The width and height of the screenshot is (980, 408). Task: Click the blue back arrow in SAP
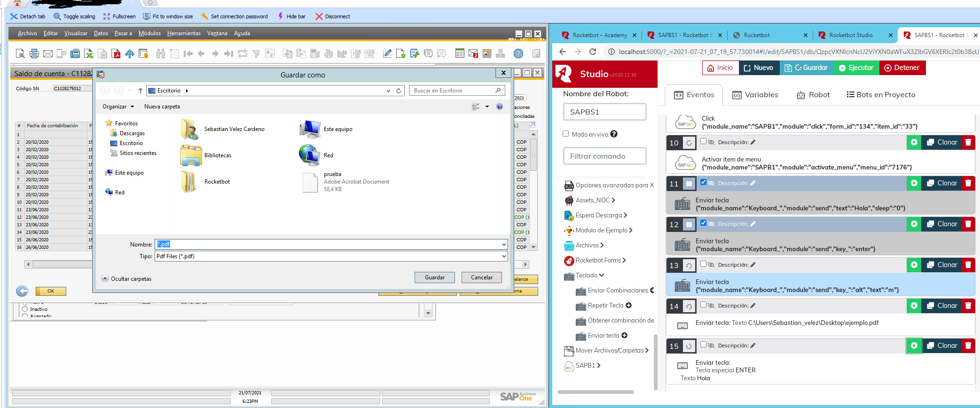click(x=22, y=291)
